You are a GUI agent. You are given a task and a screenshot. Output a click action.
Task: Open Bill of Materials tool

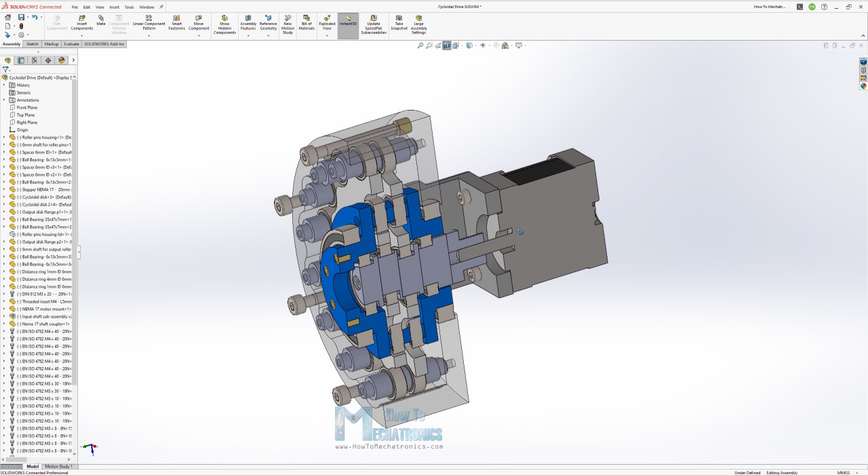307,23
